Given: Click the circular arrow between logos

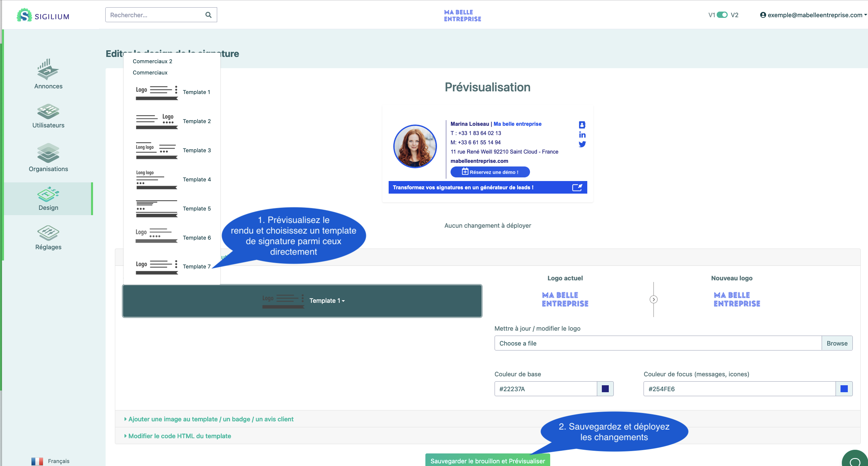Looking at the screenshot, I should pos(653,299).
